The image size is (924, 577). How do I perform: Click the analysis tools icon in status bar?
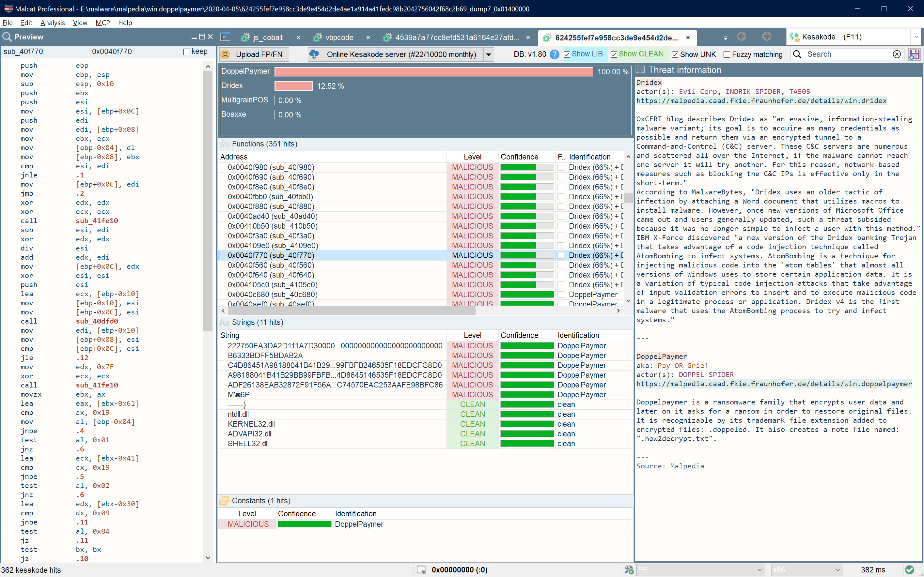pos(629,570)
